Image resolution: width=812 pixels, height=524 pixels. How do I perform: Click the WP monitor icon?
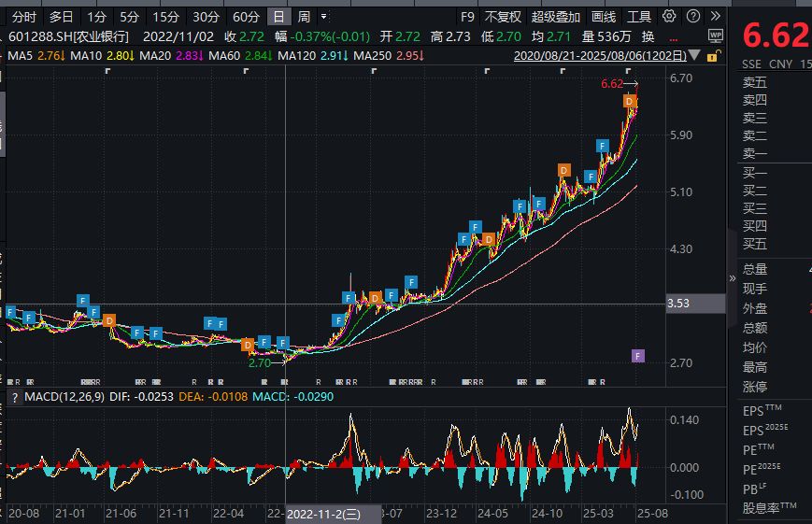click(715, 35)
